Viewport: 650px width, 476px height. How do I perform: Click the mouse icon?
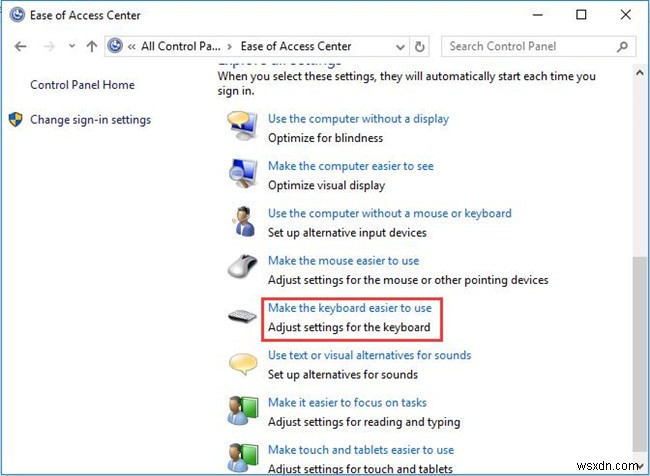click(242, 266)
